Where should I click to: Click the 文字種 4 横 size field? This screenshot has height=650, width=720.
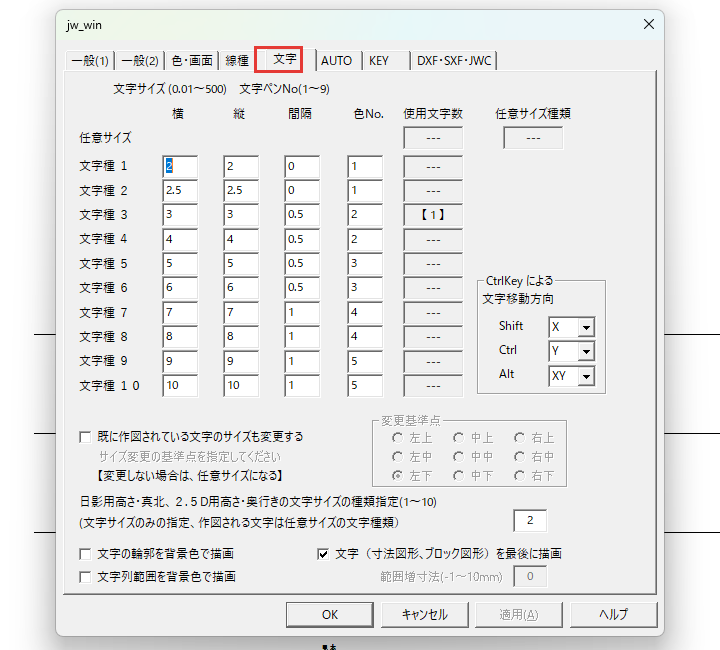180,239
